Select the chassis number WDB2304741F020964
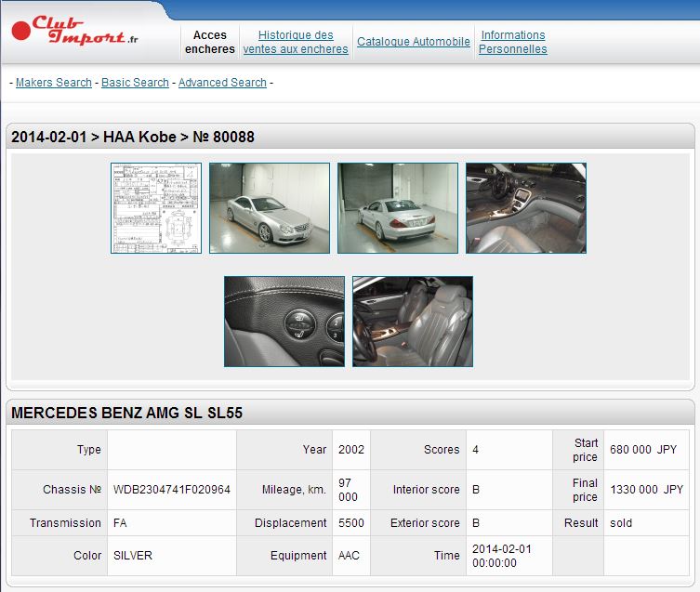This screenshot has width=700, height=592. pyautogui.click(x=172, y=490)
